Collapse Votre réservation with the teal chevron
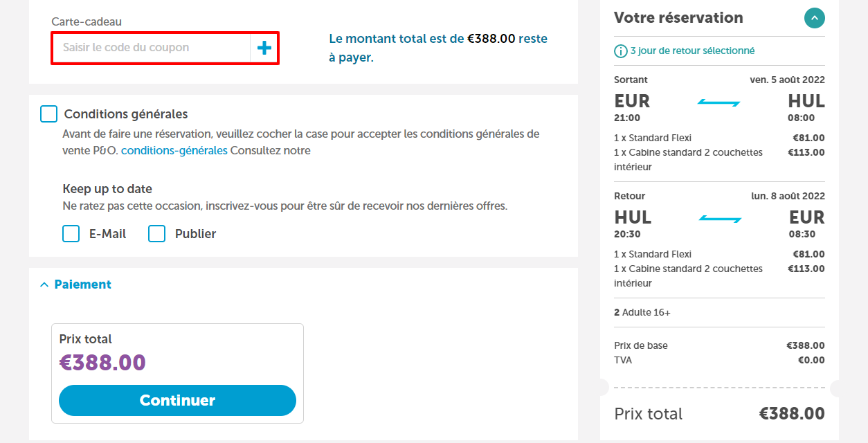 [x=815, y=18]
